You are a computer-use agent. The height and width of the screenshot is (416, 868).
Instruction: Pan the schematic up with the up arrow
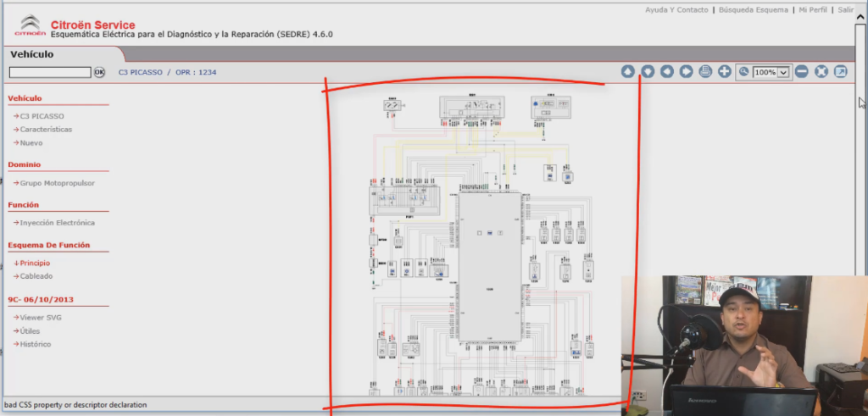627,71
